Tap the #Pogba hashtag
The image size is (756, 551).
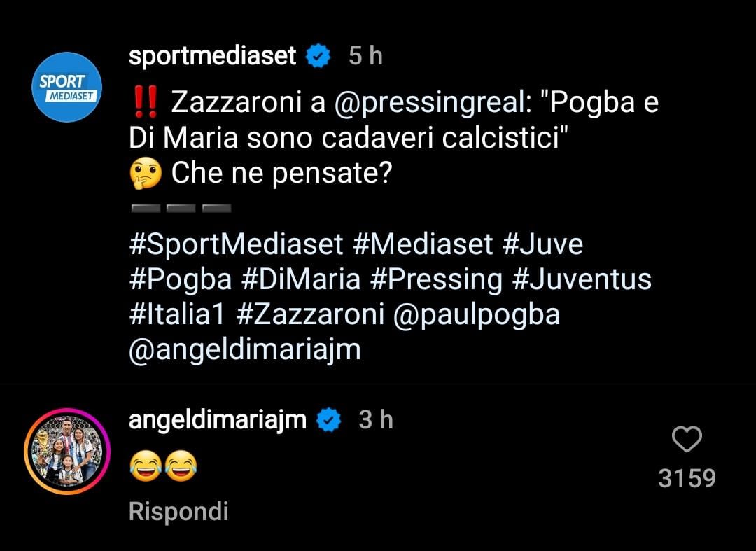(181, 279)
